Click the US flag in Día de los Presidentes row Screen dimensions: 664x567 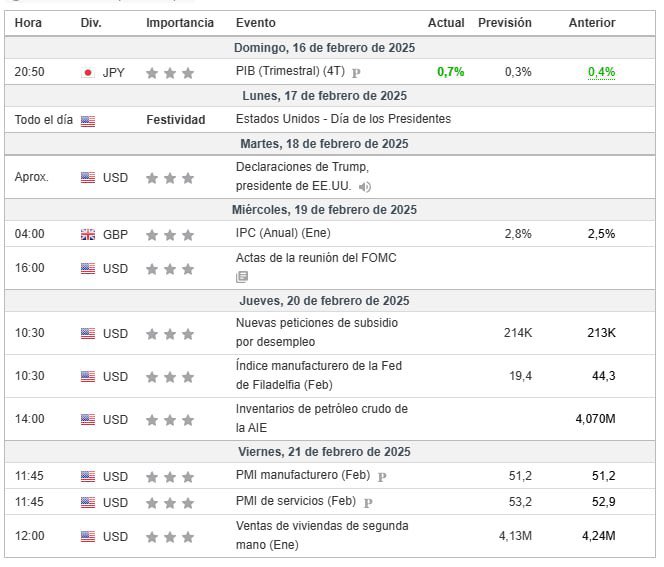(x=88, y=122)
